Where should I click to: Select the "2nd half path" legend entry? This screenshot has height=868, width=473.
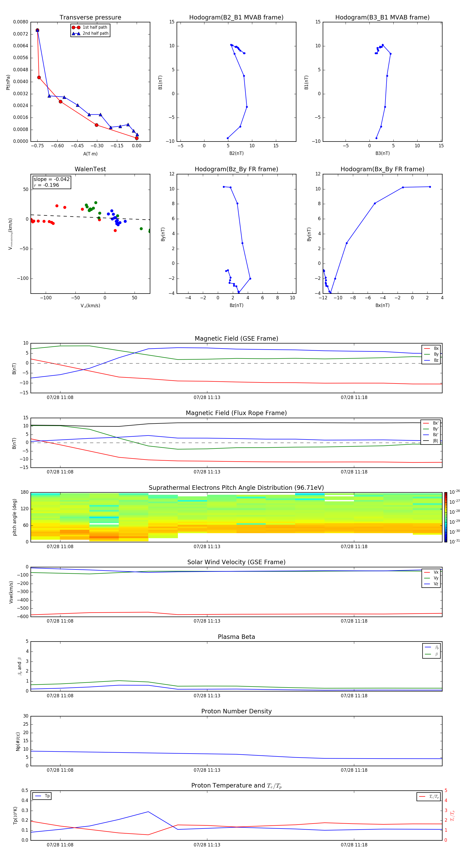point(90,33)
